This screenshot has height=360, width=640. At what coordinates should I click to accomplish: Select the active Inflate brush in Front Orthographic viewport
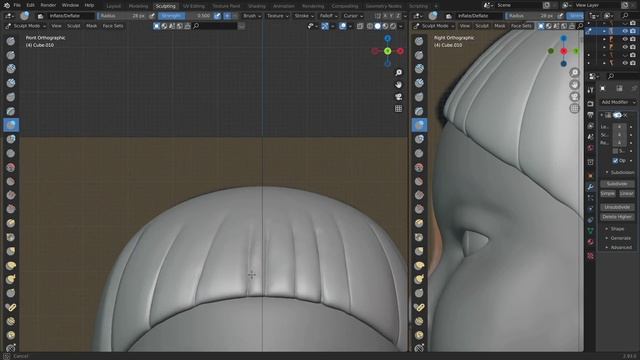pos(11,125)
